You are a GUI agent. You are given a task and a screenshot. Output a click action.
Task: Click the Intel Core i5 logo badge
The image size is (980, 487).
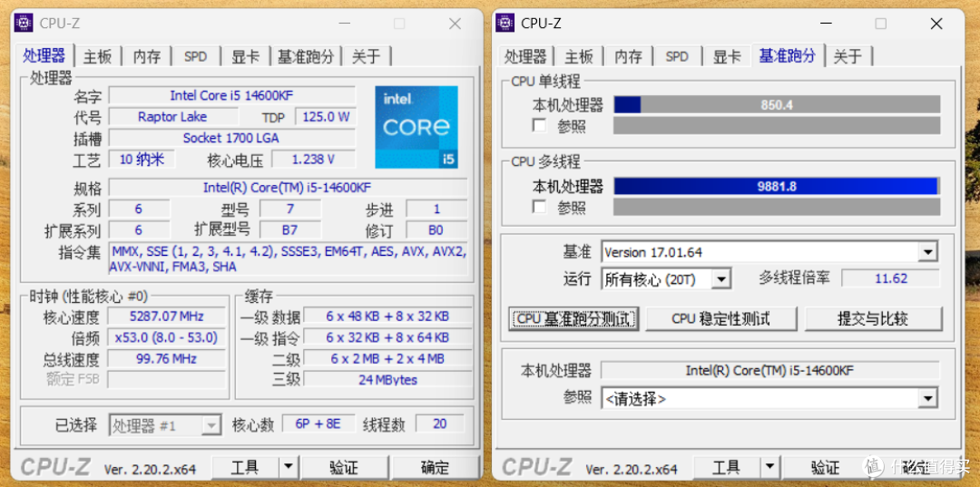(416, 127)
